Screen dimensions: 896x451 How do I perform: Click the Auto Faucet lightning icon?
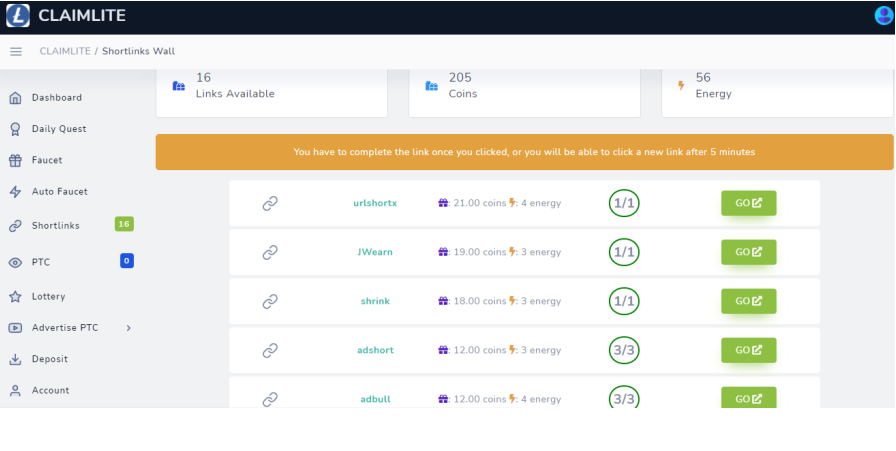[15, 192]
